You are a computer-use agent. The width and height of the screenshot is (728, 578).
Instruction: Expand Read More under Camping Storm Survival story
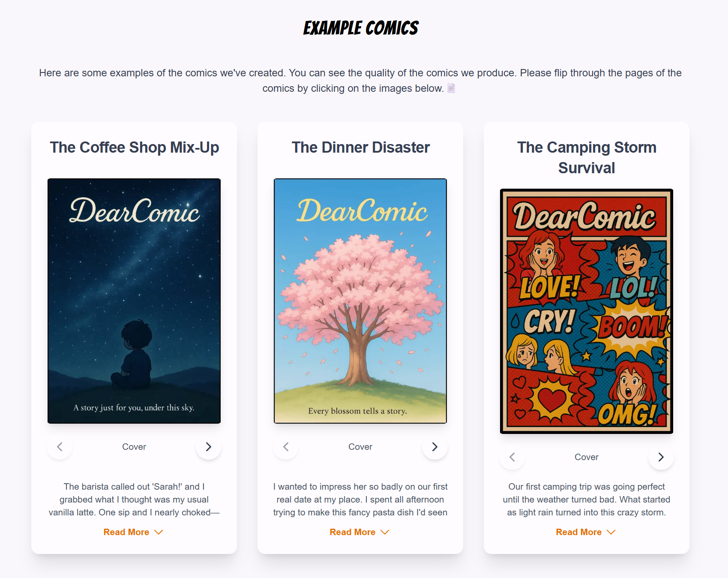[x=586, y=532]
